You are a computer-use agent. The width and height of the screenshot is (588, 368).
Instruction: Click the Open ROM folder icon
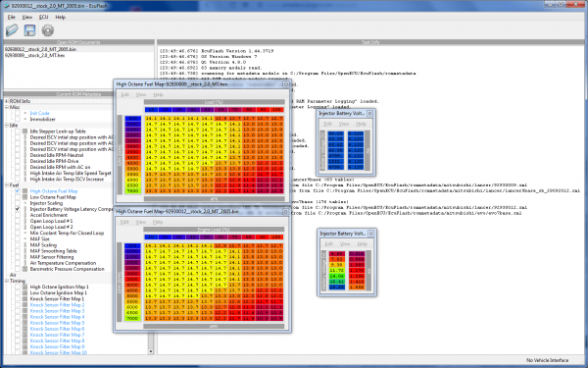[x=12, y=30]
